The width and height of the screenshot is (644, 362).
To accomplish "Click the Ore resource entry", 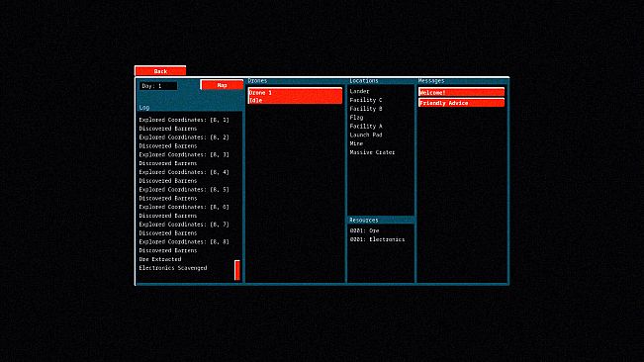I will pos(364,230).
